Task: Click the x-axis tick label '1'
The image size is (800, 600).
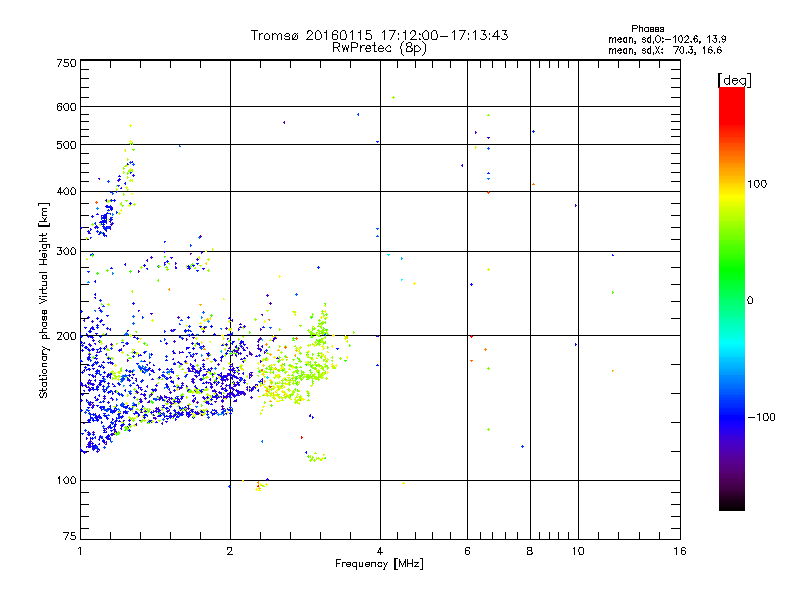Action: click(80, 551)
